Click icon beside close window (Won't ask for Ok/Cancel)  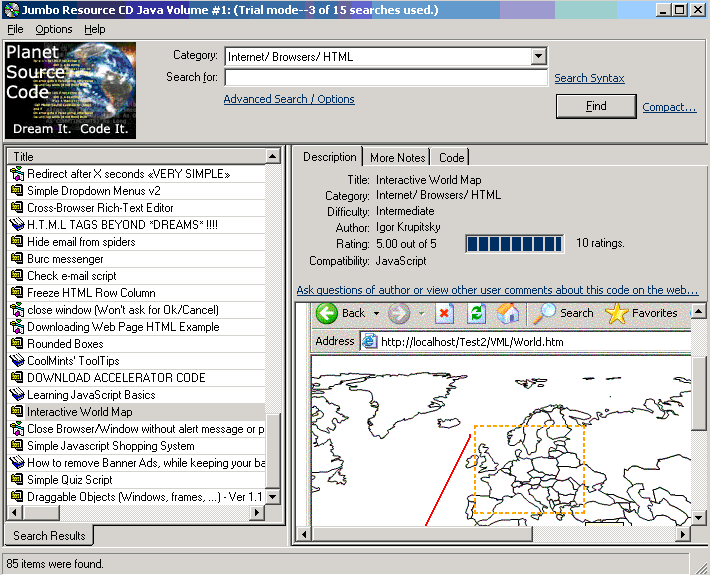tap(17, 310)
